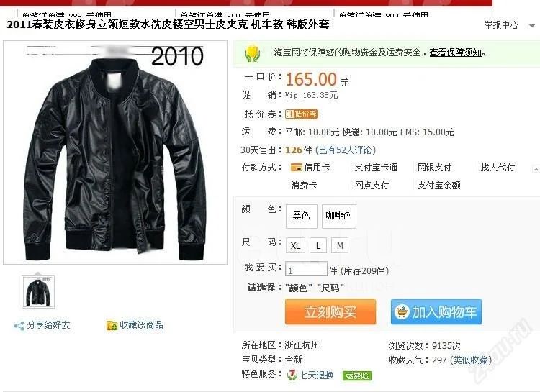Choose size M

[340, 245]
